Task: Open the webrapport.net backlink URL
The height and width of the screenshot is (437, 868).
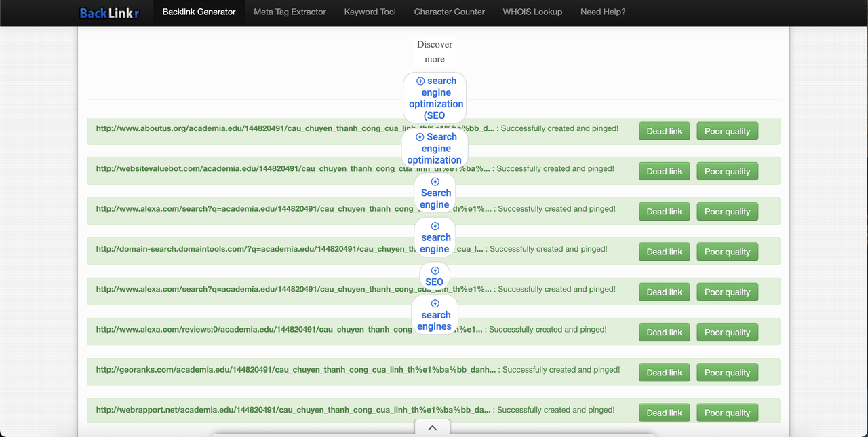Action: click(x=294, y=410)
